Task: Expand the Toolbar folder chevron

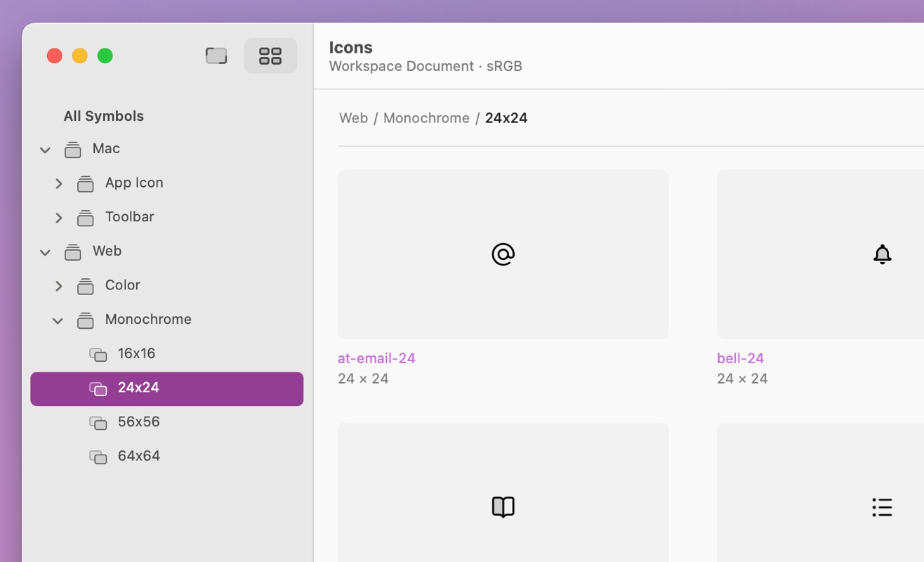Action: (59, 218)
